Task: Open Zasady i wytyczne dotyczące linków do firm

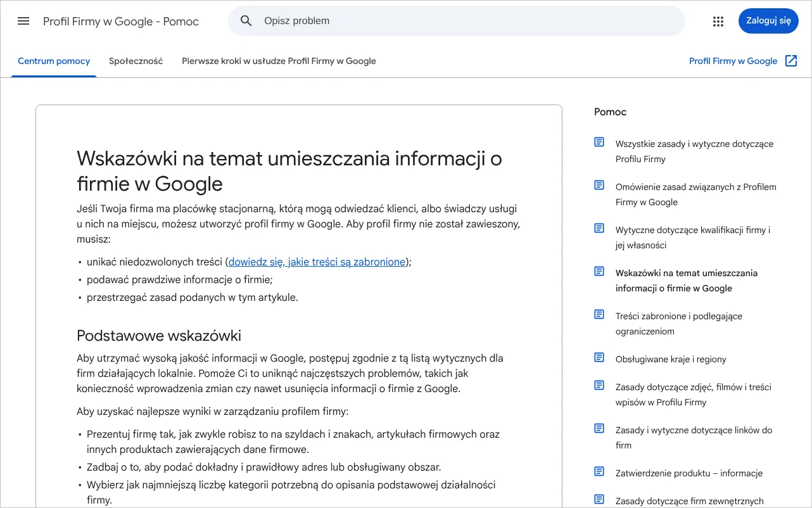Action: [x=694, y=438]
